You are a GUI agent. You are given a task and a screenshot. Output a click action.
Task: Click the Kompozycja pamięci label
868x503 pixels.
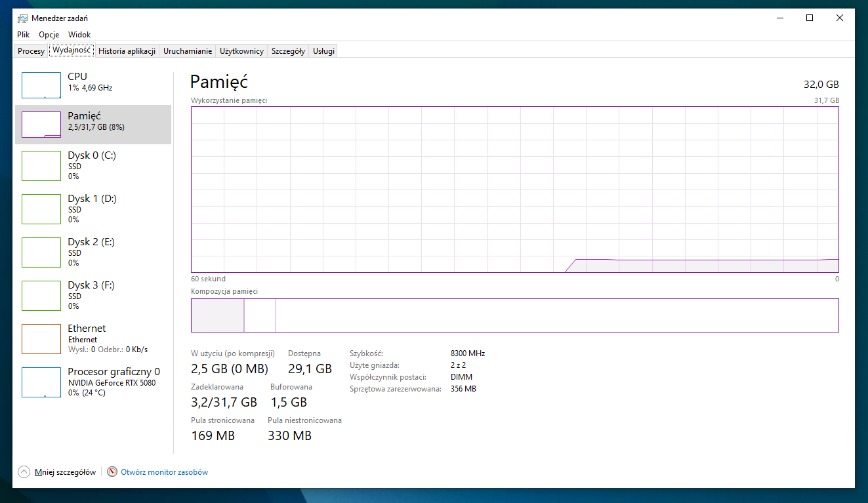pos(224,291)
